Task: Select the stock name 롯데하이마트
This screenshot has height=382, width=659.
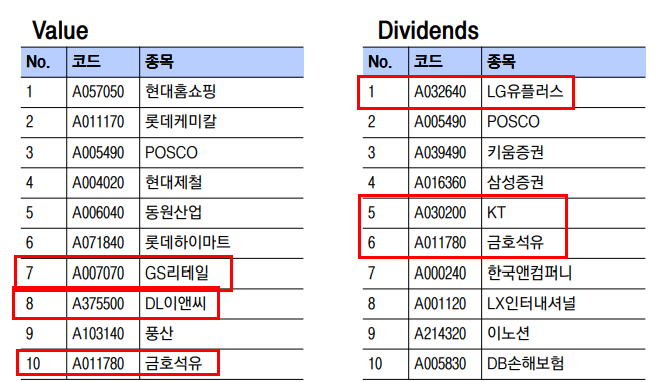Action: 187,243
